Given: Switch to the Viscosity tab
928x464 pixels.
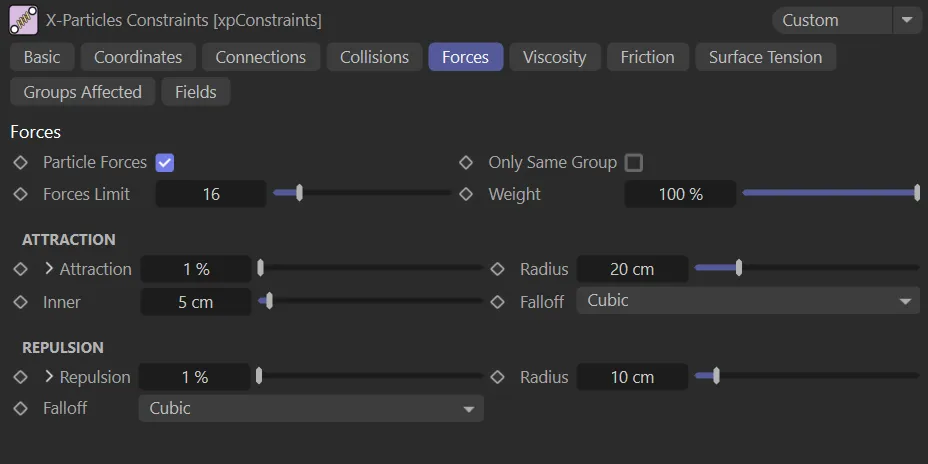Looking at the screenshot, I should [554, 57].
